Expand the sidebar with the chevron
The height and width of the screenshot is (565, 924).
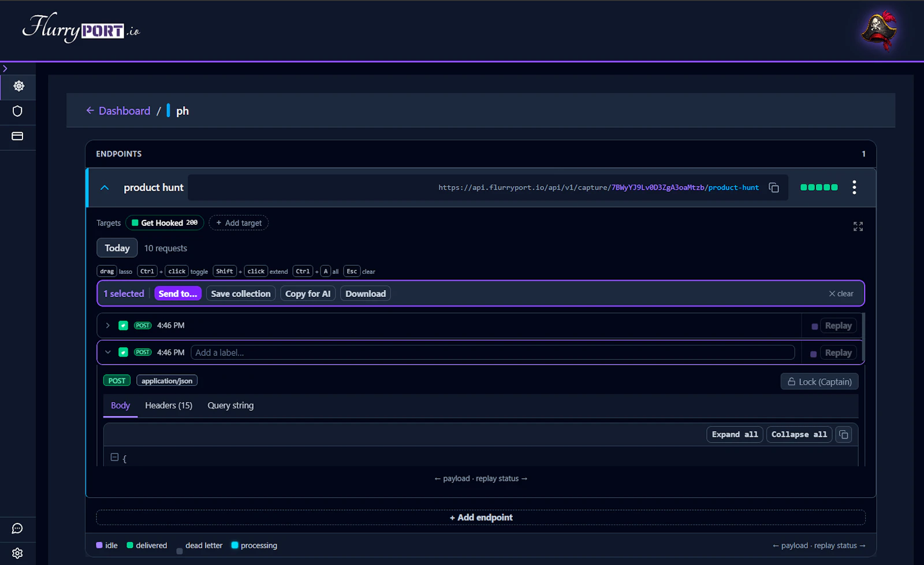[x=5, y=68]
